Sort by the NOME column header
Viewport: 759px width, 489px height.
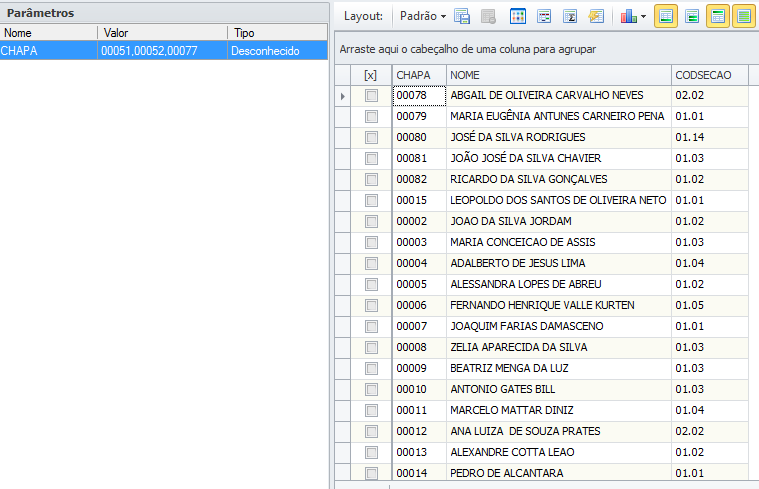pyautogui.click(x=559, y=75)
